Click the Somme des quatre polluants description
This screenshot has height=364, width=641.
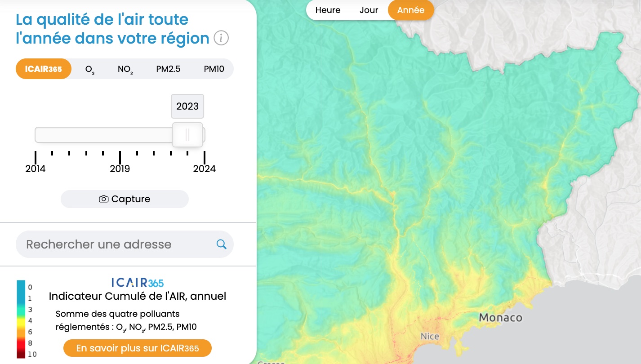pyautogui.click(x=126, y=320)
